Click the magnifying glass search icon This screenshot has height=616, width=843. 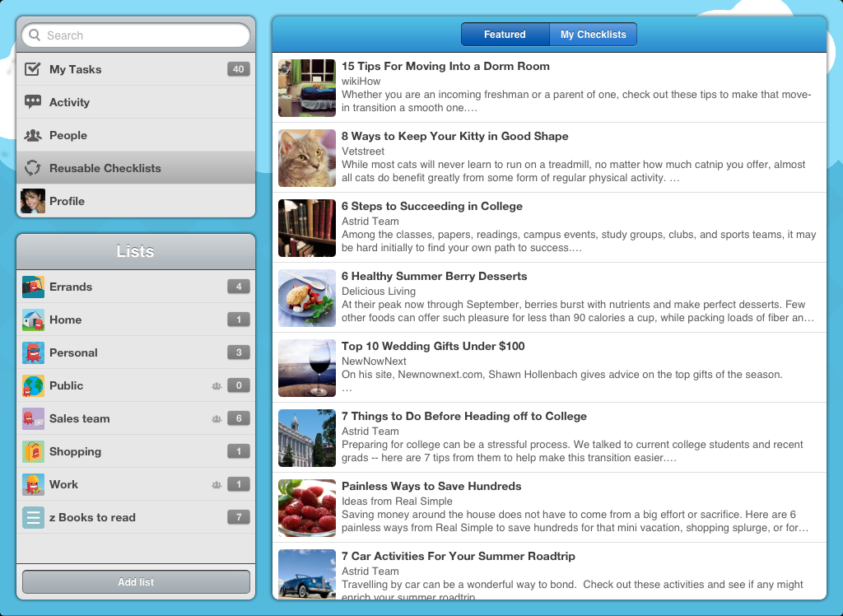(35, 35)
